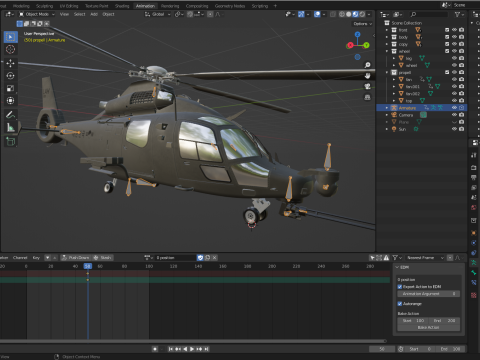The height and width of the screenshot is (360, 480).
Task: Expand the body collection
Action: pyautogui.click(x=387, y=37)
